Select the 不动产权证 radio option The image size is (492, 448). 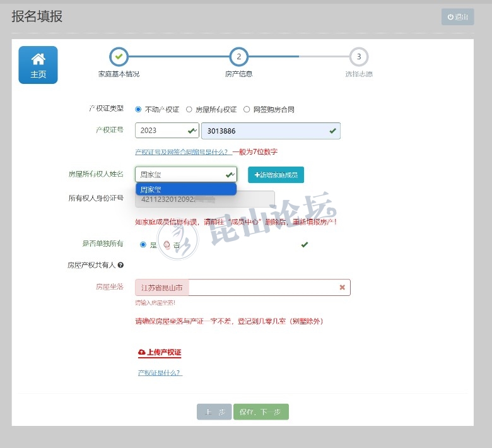click(139, 109)
